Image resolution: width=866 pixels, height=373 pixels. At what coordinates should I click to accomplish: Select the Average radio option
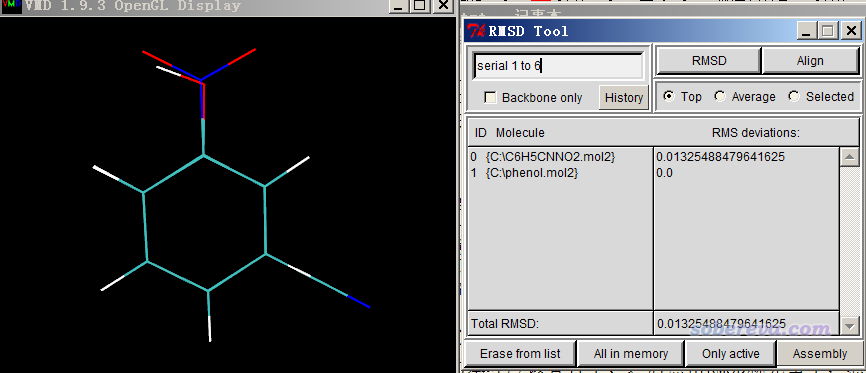(720, 97)
